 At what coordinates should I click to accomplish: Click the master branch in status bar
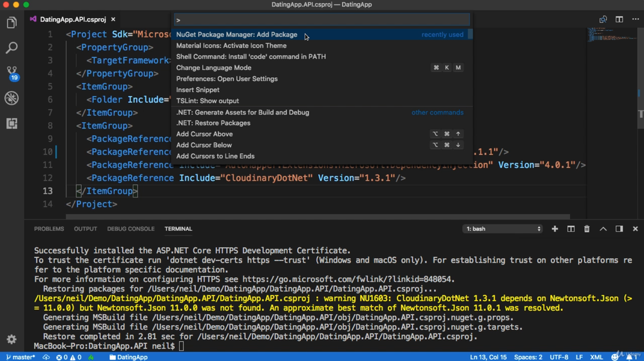[x=21, y=356]
